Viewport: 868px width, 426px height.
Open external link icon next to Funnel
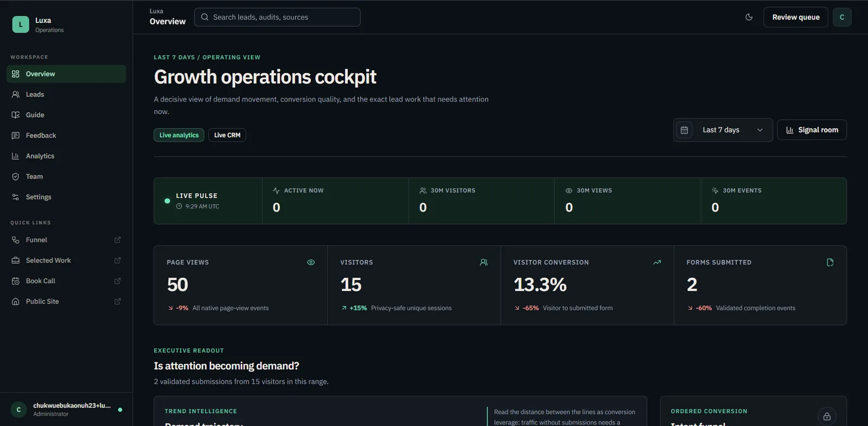click(x=117, y=240)
